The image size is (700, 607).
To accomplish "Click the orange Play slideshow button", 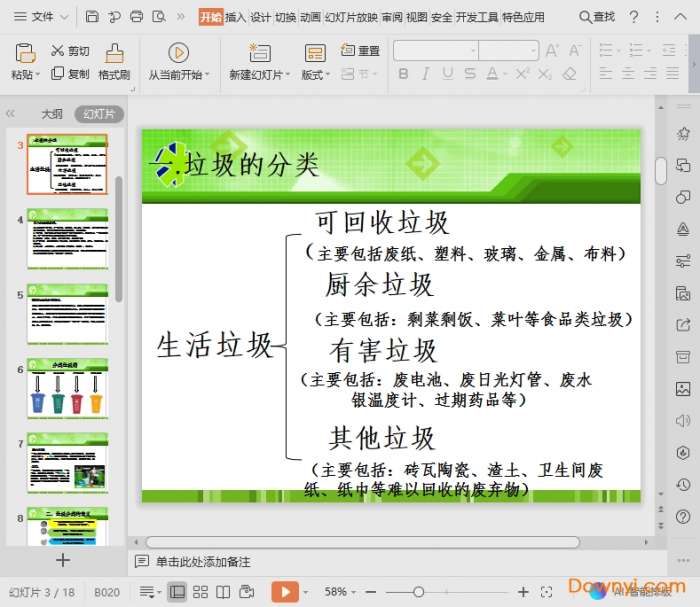I will pos(285,592).
